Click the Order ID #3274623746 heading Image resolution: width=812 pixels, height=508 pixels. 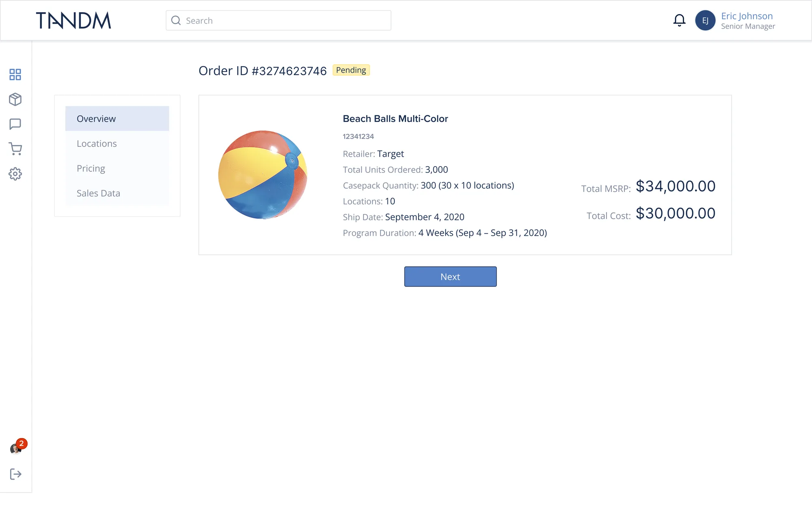point(262,71)
